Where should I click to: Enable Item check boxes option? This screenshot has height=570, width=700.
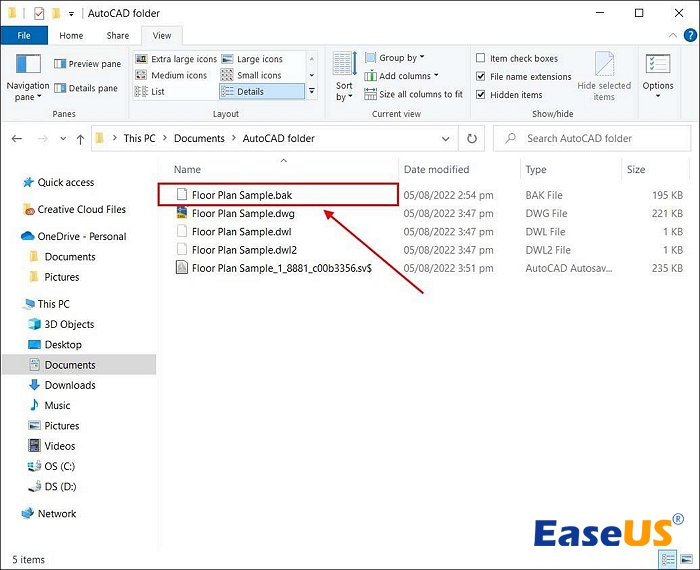[481, 59]
